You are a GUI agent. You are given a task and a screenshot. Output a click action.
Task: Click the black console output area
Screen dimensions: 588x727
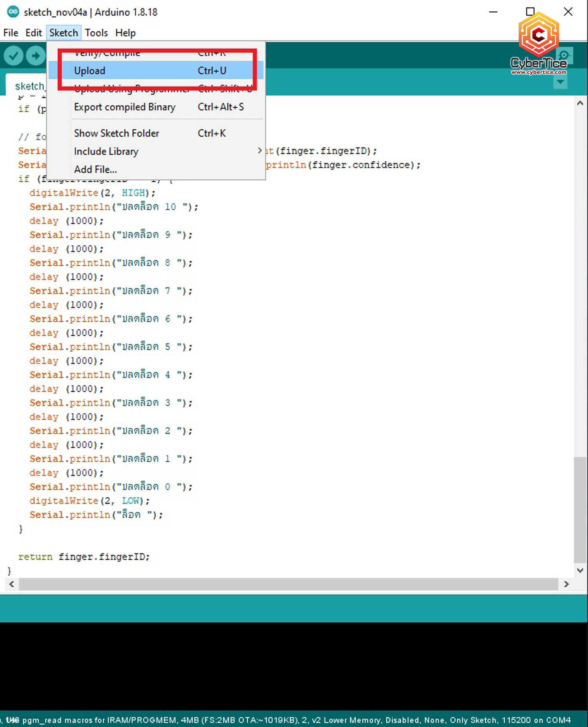pyautogui.click(x=294, y=666)
